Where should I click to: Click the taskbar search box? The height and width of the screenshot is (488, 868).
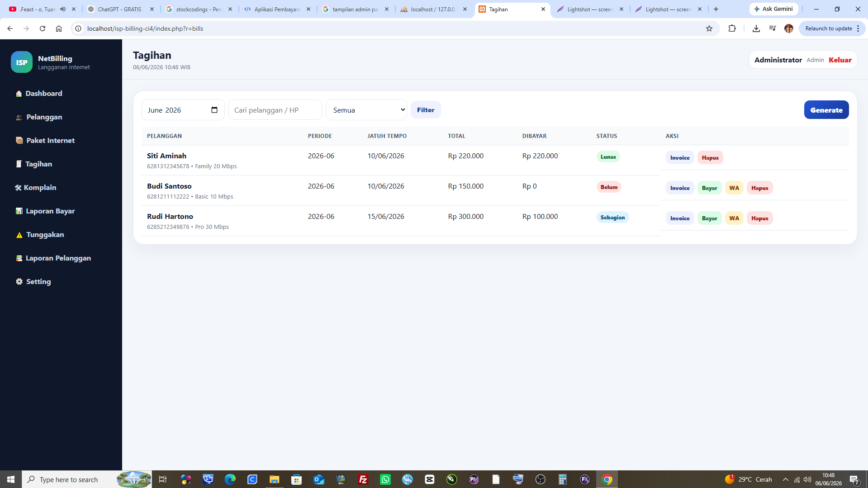(x=87, y=479)
